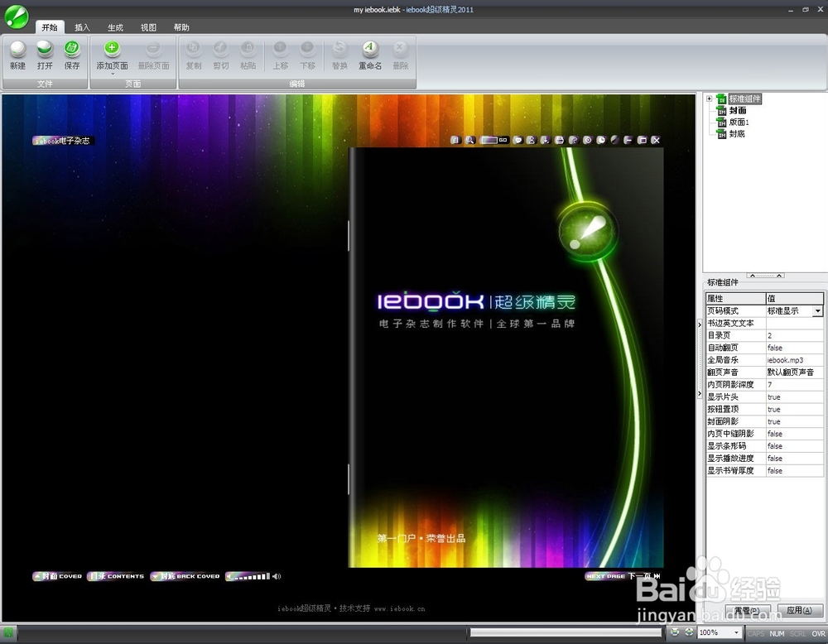Screen dimensions: 828x644
Task: Switch to the 生成 ribbon tab
Action: click(x=115, y=27)
